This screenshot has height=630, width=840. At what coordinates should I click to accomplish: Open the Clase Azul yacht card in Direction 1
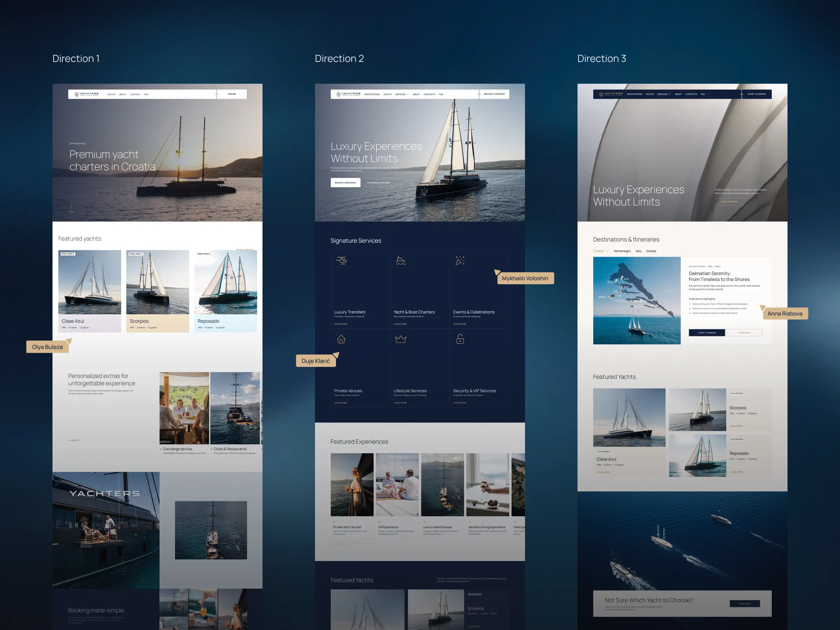[90, 291]
